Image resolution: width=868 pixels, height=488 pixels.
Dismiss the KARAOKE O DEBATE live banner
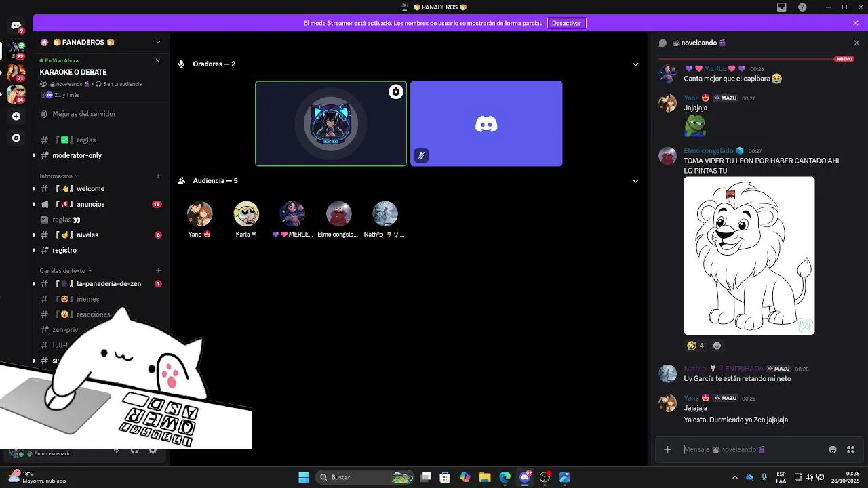pyautogui.click(x=158, y=60)
